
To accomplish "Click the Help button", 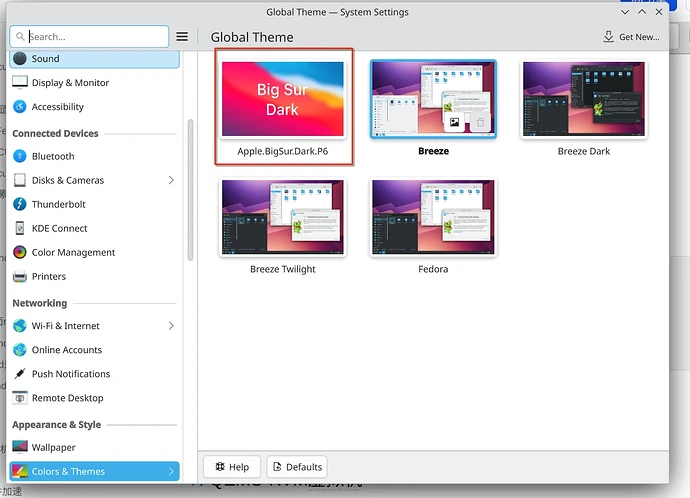I will (x=232, y=467).
